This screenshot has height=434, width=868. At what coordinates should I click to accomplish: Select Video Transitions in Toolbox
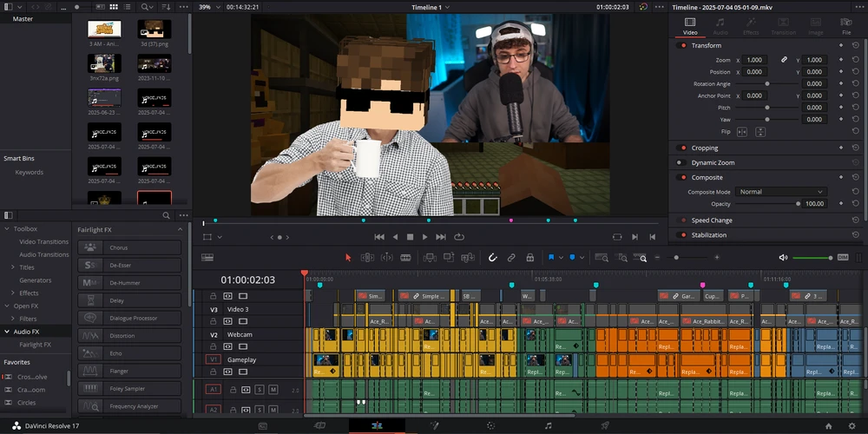43,242
